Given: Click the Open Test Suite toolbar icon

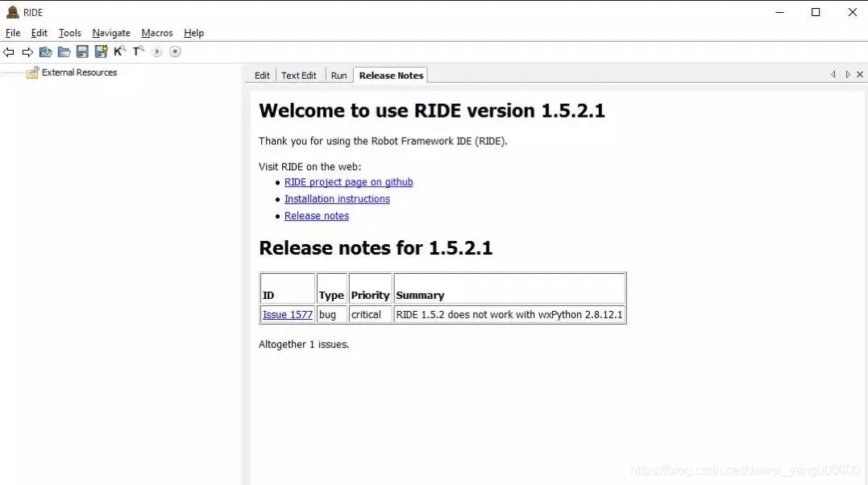Looking at the screenshot, I should click(45, 52).
